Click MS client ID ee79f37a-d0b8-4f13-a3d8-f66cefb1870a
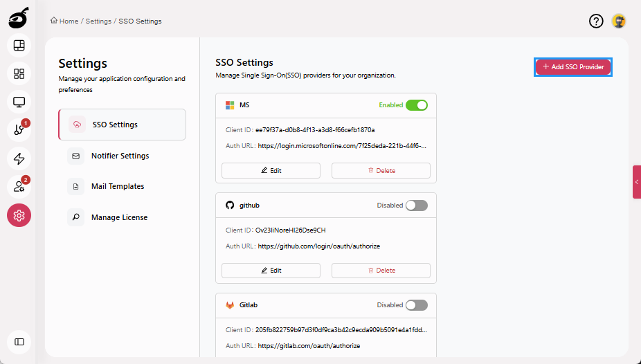The height and width of the screenshot is (364, 641). [x=315, y=130]
